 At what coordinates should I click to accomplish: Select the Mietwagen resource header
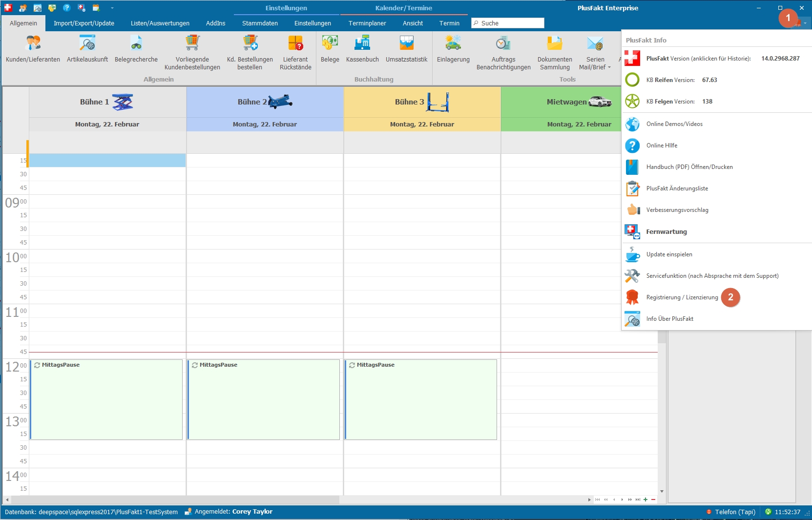(561, 102)
